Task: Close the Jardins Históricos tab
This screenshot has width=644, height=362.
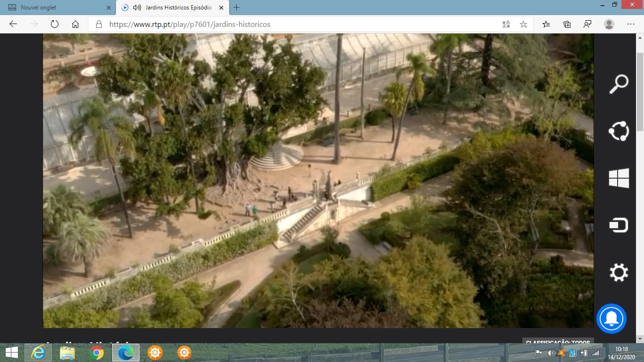Action: 221,8
